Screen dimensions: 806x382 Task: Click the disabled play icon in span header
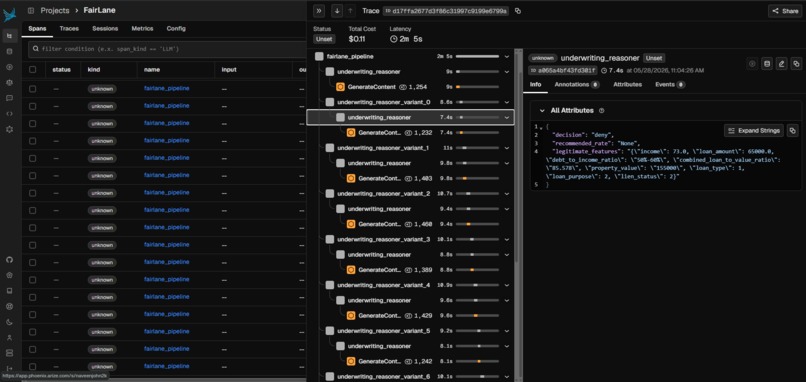pyautogui.click(x=752, y=64)
